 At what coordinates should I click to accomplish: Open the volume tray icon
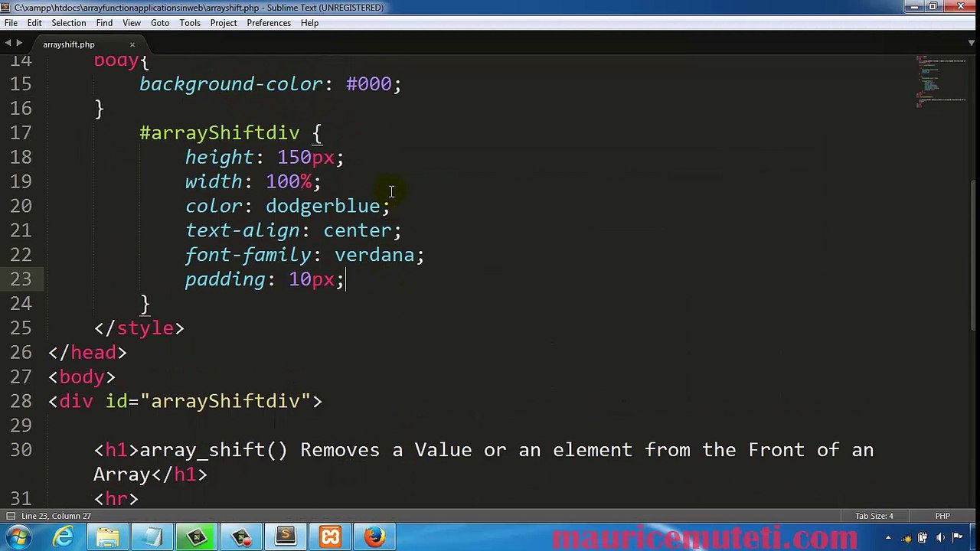[x=940, y=538]
